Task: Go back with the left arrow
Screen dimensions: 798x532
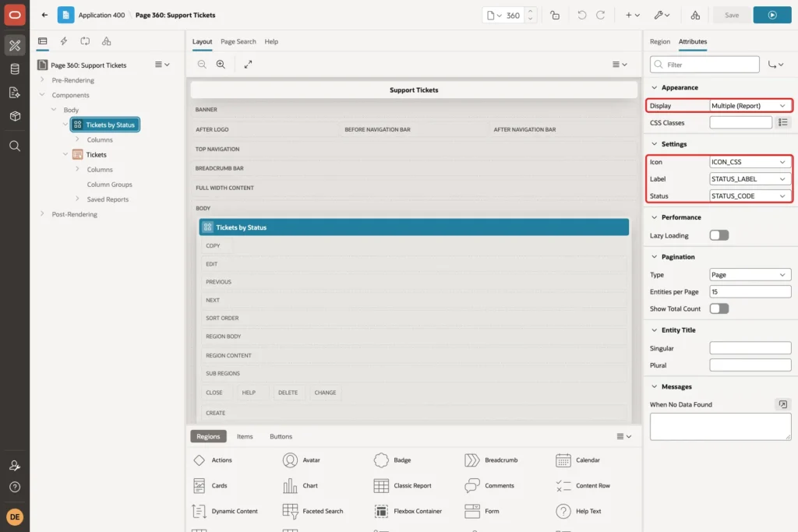Action: (x=44, y=15)
